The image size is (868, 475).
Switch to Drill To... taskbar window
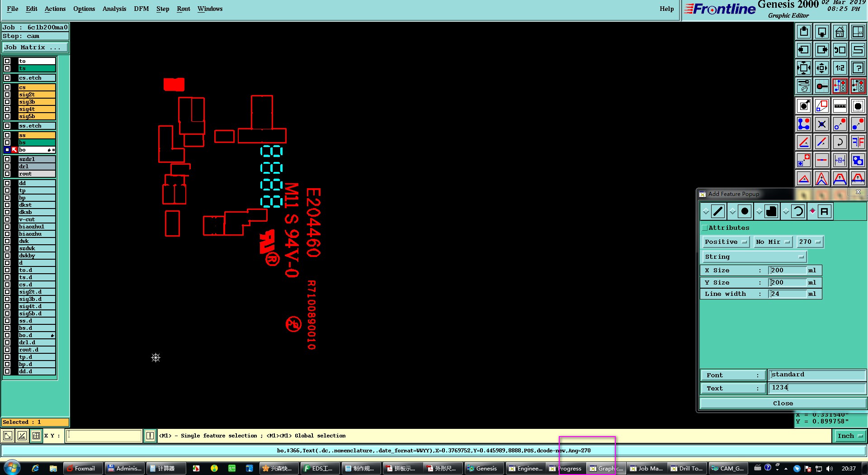point(687,468)
